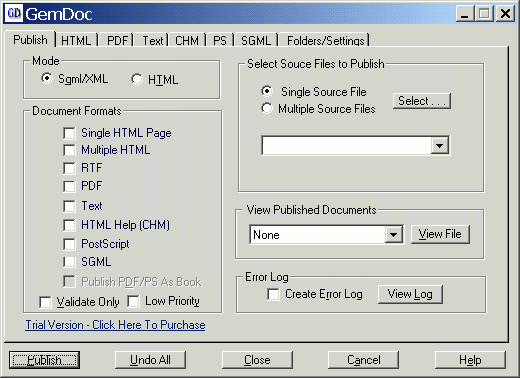Expand the View Published Documents dropdown

click(393, 235)
